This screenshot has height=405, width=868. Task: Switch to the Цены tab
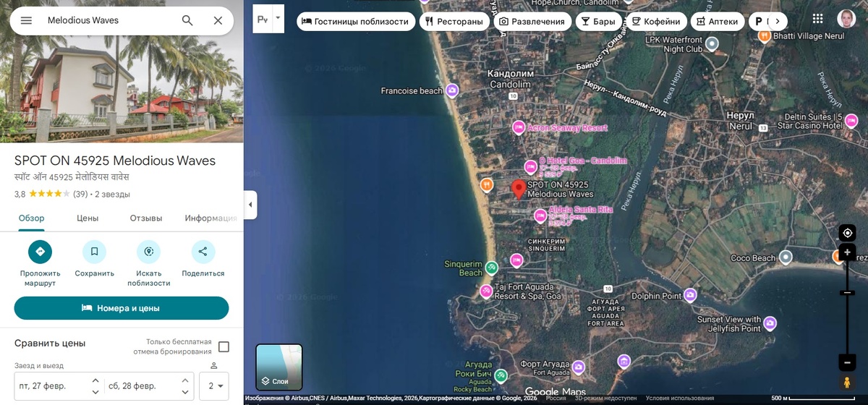(x=88, y=218)
